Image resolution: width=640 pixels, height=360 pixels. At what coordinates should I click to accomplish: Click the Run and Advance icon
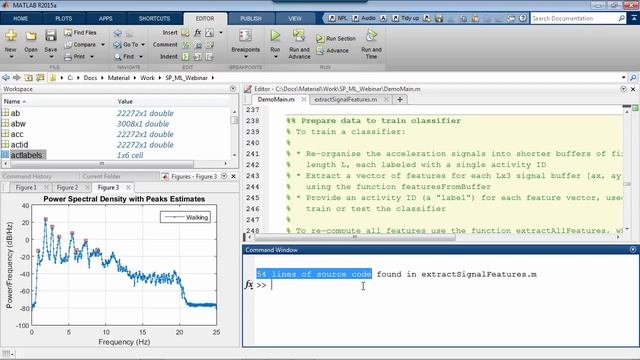pos(299,36)
